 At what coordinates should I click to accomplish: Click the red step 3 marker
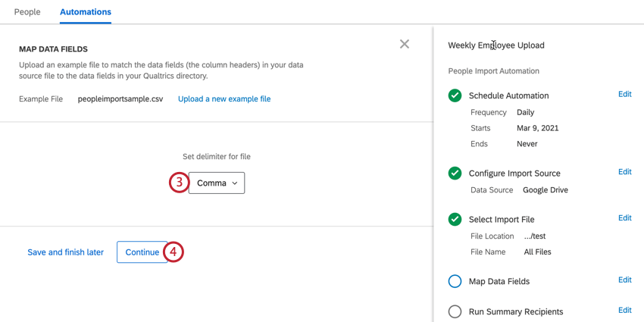pos(179,183)
